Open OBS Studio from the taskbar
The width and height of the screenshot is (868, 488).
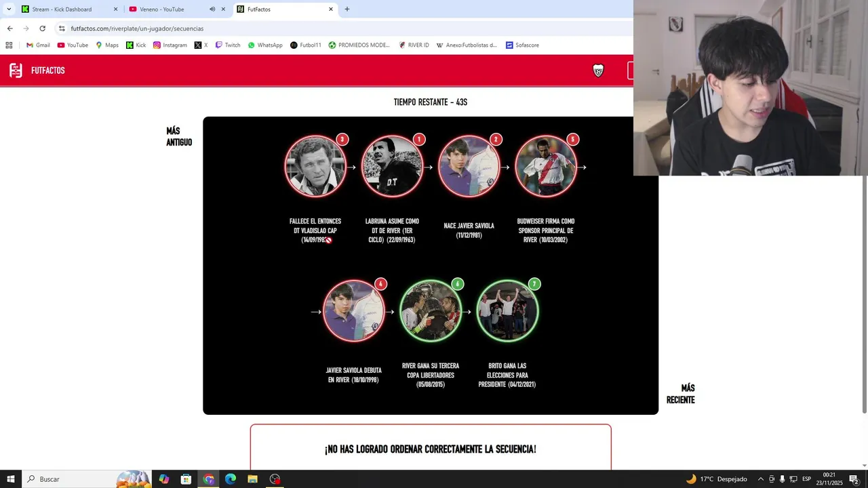pyautogui.click(x=275, y=479)
